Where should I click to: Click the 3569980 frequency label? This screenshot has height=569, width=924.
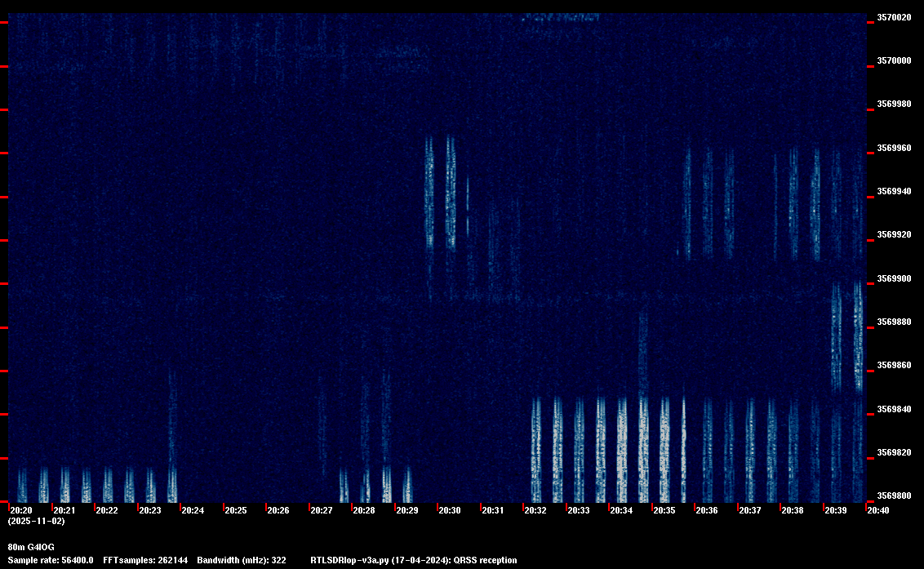click(894, 104)
